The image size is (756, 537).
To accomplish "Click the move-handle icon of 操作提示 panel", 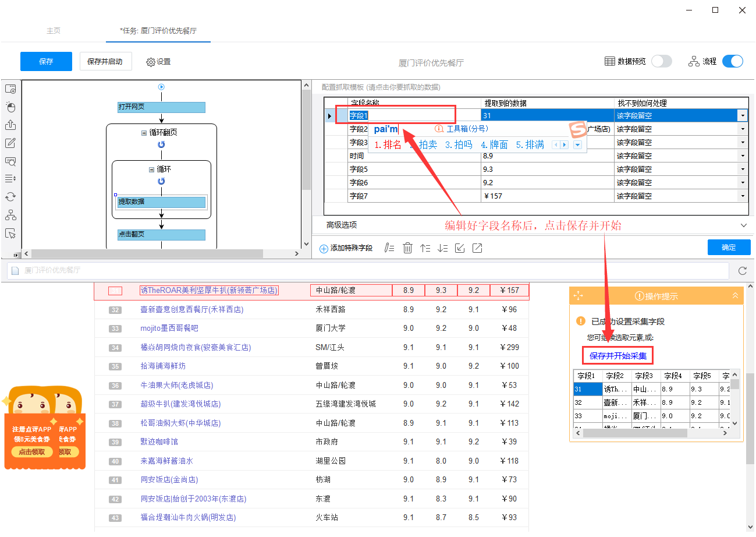I will pos(578,296).
